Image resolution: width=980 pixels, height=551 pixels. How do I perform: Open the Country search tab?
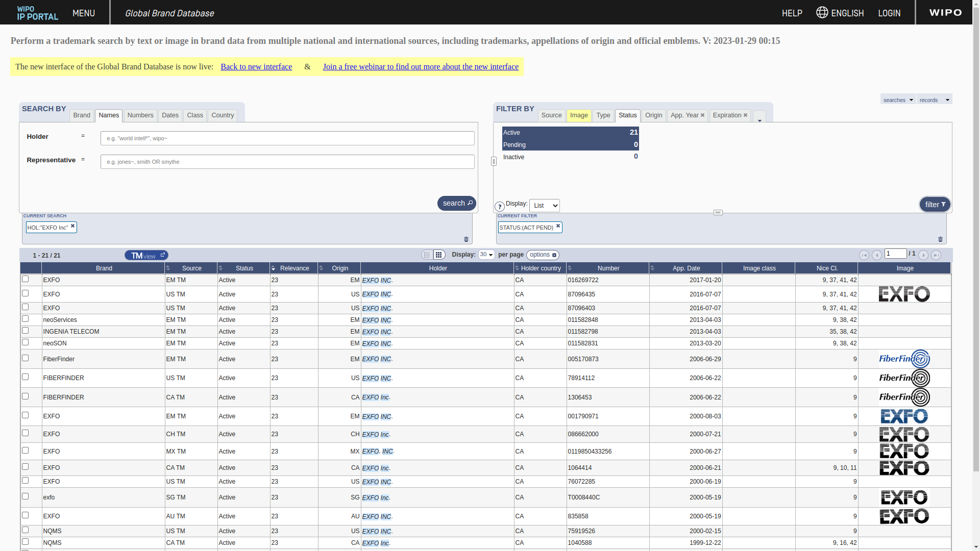pos(223,115)
